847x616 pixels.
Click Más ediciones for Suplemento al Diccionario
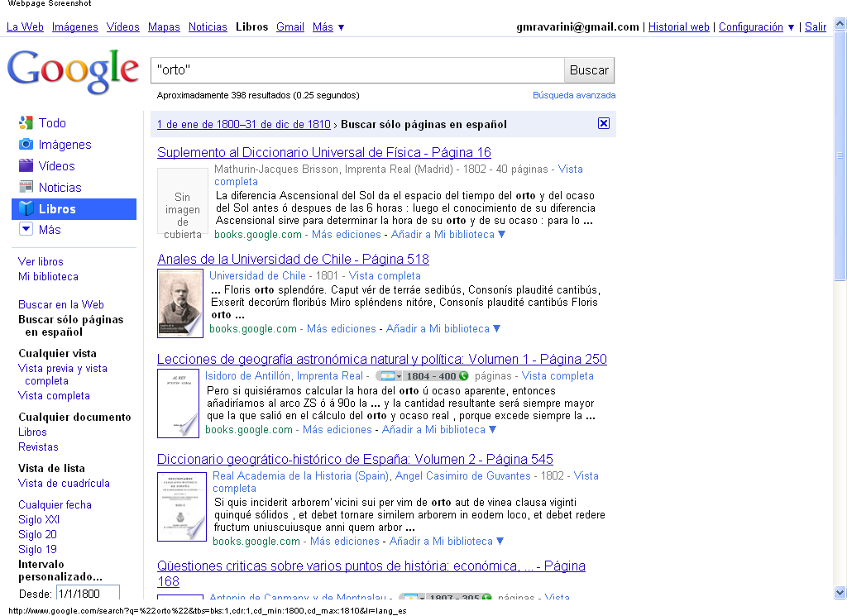pos(347,234)
